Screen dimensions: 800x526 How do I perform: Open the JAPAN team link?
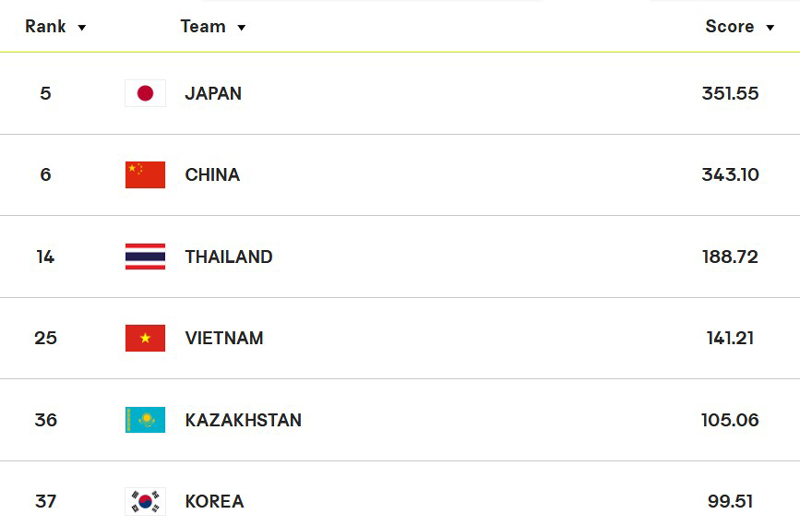213,93
